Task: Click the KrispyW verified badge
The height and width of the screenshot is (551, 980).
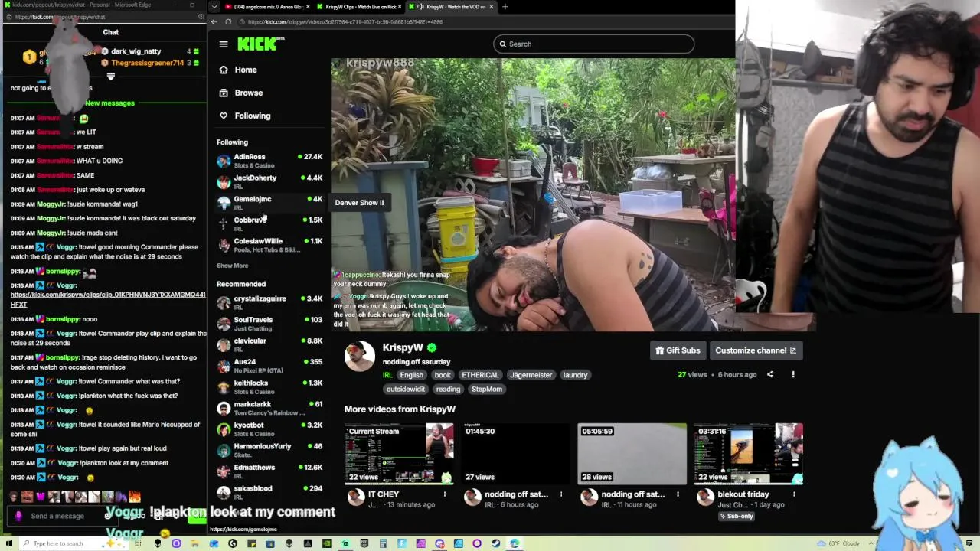Action: (x=432, y=348)
